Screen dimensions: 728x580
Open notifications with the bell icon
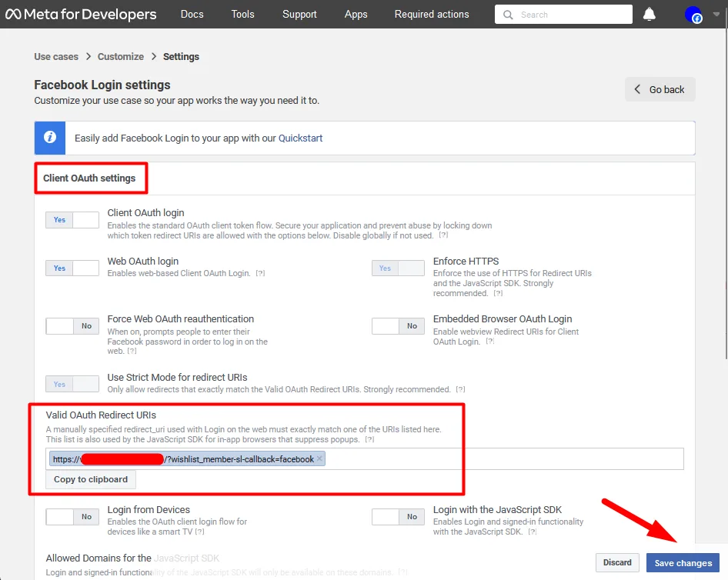[649, 14]
